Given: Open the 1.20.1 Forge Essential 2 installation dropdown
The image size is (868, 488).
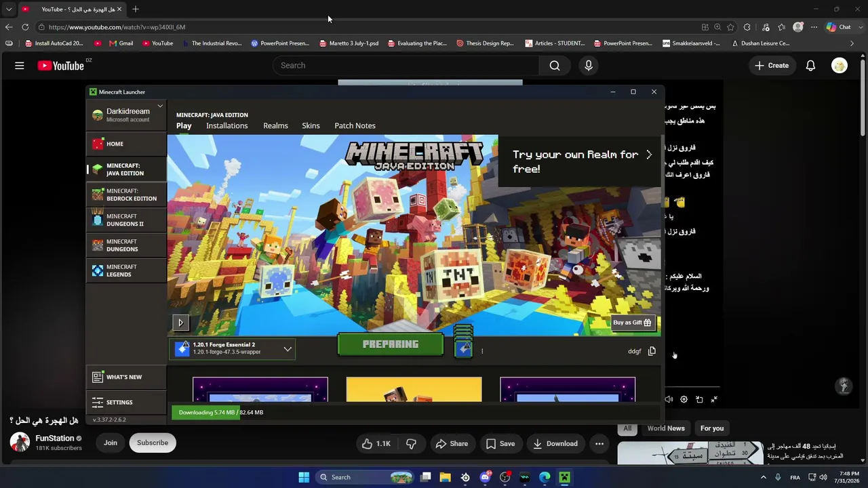Looking at the screenshot, I should (233, 348).
